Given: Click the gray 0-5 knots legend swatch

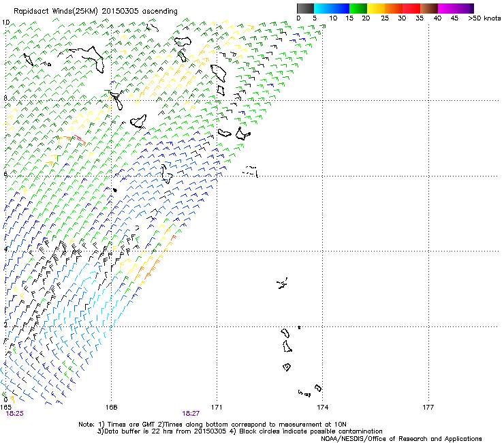Looking at the screenshot, I should (x=305, y=8).
